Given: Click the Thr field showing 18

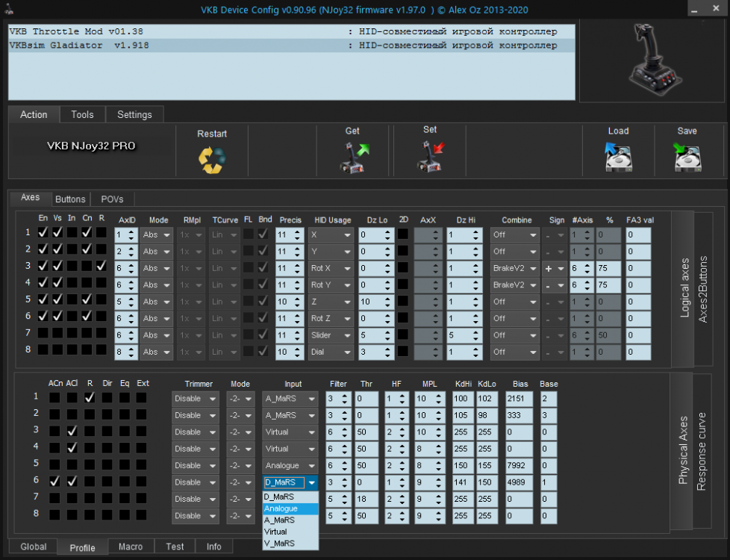Looking at the screenshot, I should [366, 500].
